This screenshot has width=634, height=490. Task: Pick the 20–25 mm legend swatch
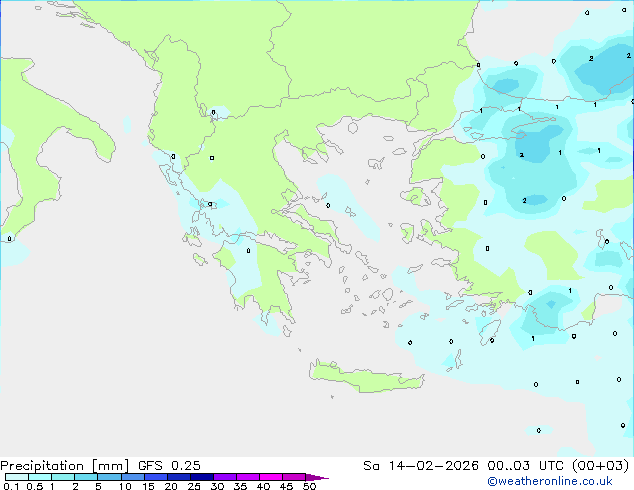178,477
